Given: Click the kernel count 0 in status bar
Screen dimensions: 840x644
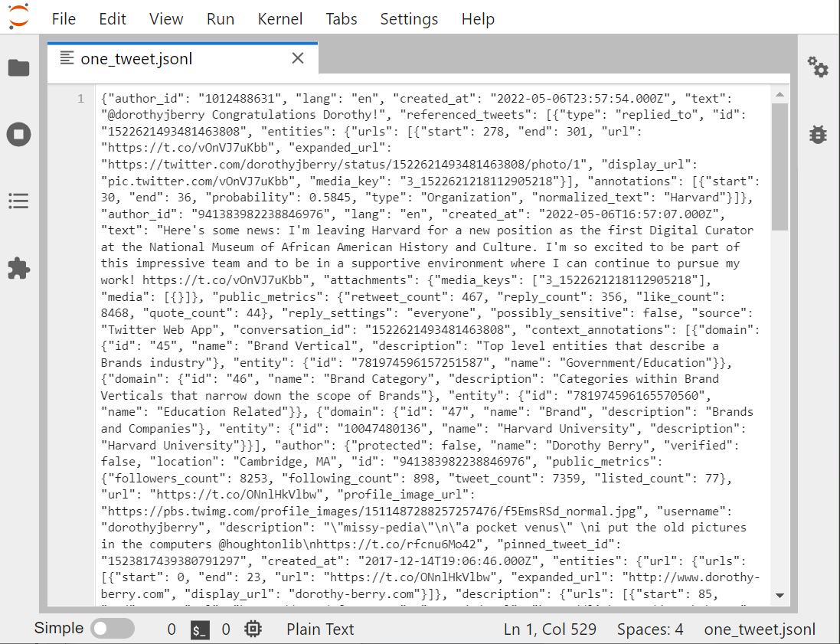Looking at the screenshot, I should 226,629.
